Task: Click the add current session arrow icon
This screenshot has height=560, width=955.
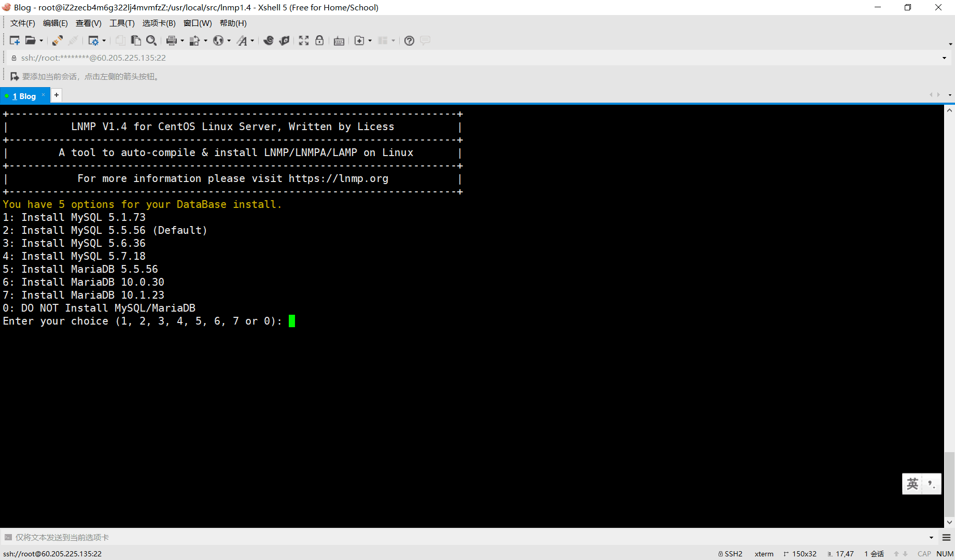Action: 15,76
